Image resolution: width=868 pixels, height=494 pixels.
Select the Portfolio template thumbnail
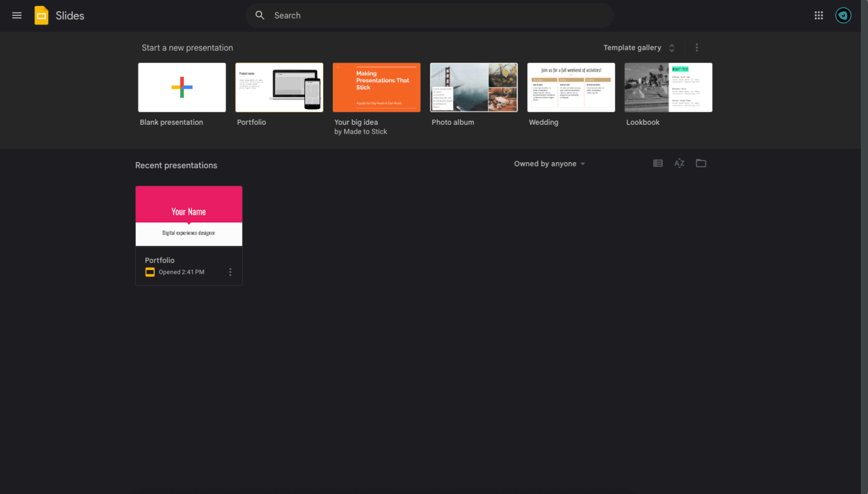279,88
